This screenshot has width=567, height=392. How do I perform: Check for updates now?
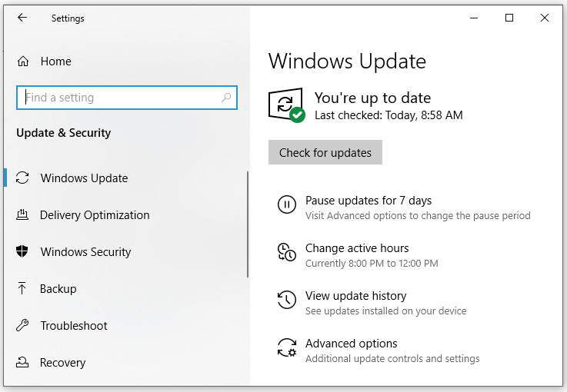(x=325, y=152)
